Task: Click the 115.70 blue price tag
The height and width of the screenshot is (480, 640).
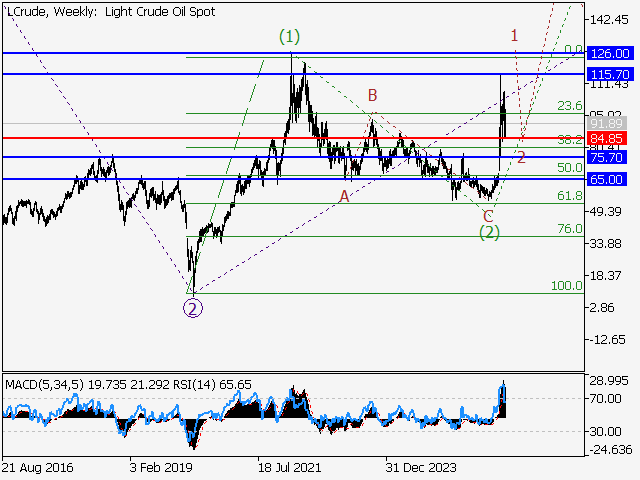Action: pos(609,75)
